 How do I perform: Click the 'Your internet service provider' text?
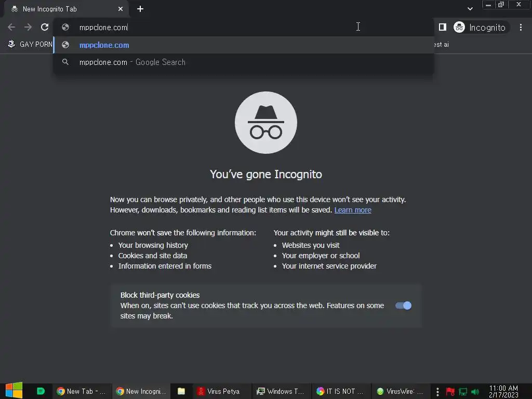(329, 266)
